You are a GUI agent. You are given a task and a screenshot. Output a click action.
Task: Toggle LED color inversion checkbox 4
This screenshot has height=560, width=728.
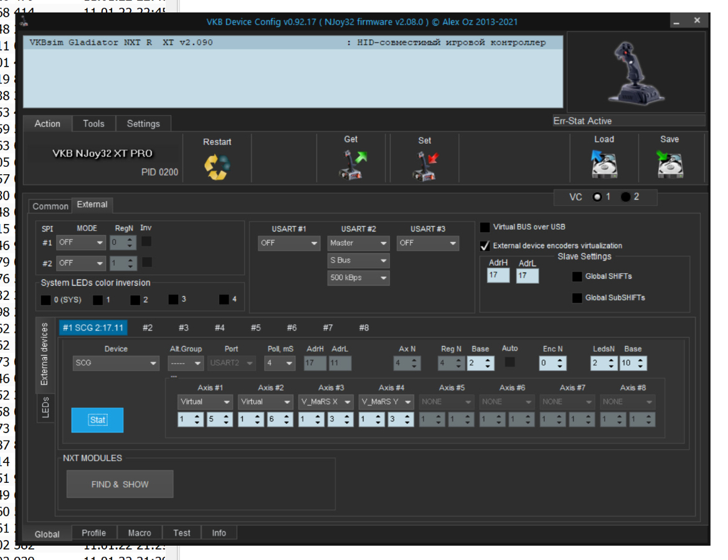pyautogui.click(x=224, y=299)
